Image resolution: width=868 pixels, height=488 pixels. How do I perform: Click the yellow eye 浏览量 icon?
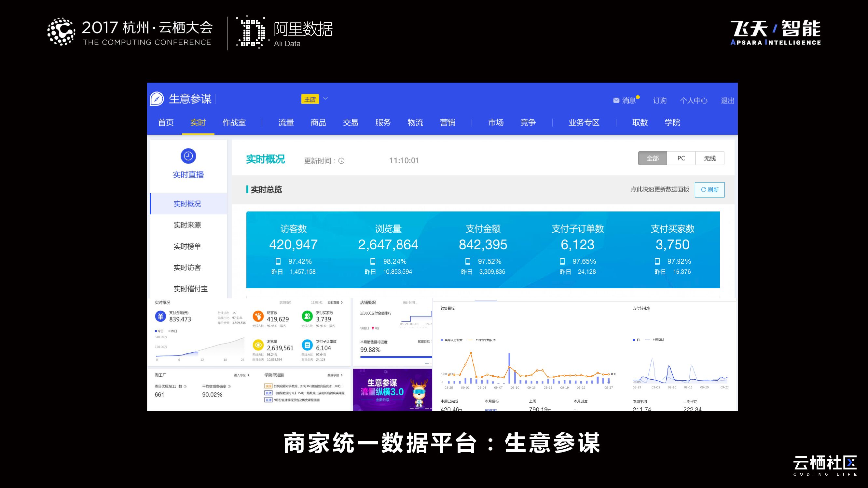pyautogui.click(x=258, y=345)
